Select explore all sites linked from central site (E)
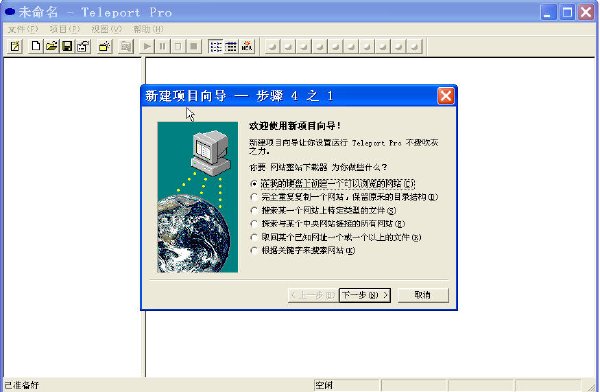This screenshot has width=600, height=392. (x=328, y=224)
